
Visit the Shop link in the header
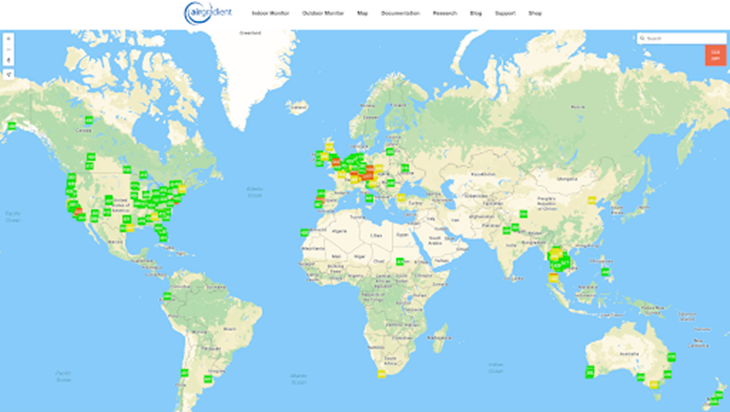point(536,14)
